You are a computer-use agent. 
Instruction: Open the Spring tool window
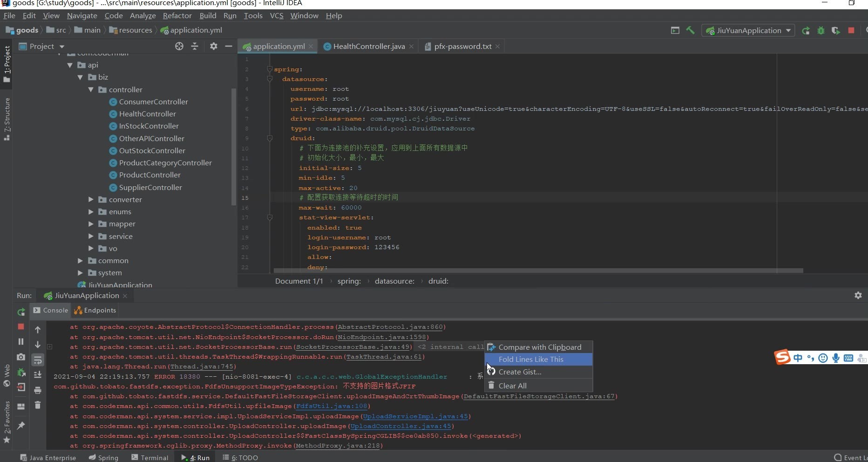pos(104,457)
